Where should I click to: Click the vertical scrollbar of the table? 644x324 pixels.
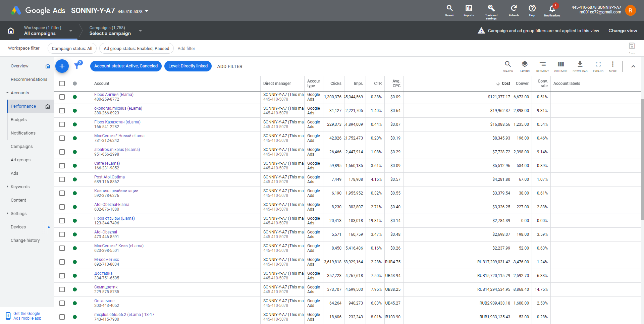click(x=642, y=159)
